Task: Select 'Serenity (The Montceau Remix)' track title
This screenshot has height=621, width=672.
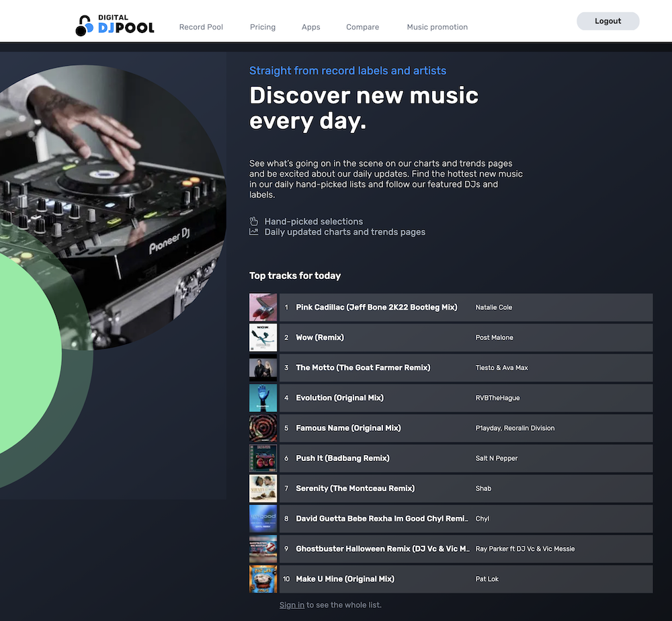Action: coord(355,488)
